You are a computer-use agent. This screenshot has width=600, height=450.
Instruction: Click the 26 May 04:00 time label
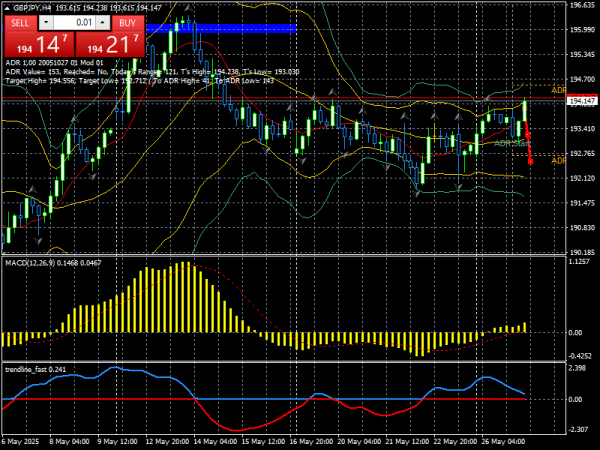[504, 441]
